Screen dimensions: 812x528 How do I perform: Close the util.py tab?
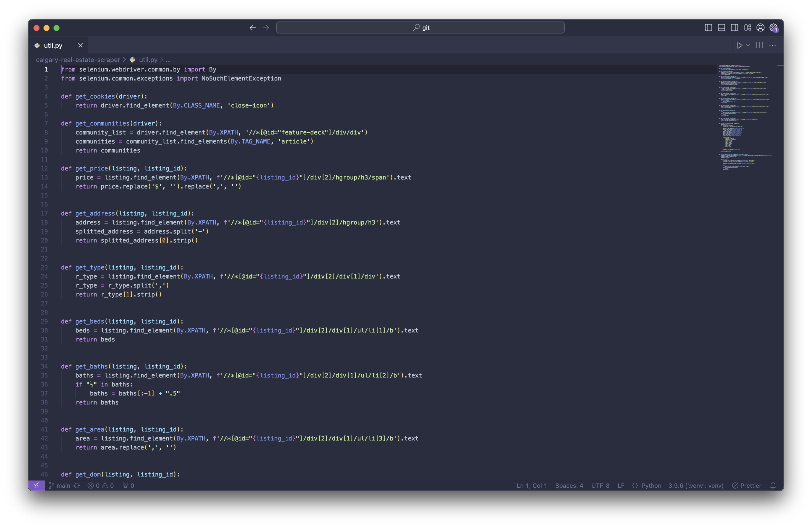point(80,45)
